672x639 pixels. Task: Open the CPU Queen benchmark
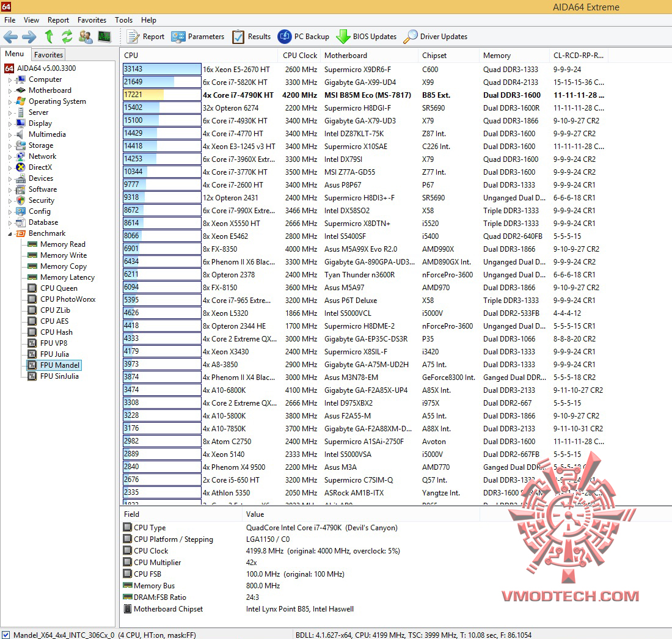pos(59,288)
